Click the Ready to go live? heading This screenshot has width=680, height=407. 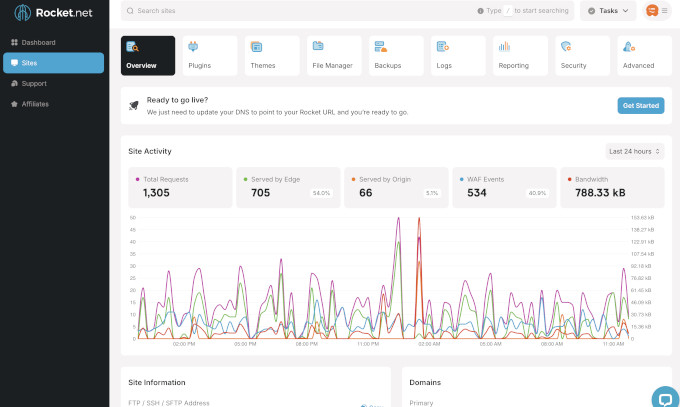(x=177, y=100)
